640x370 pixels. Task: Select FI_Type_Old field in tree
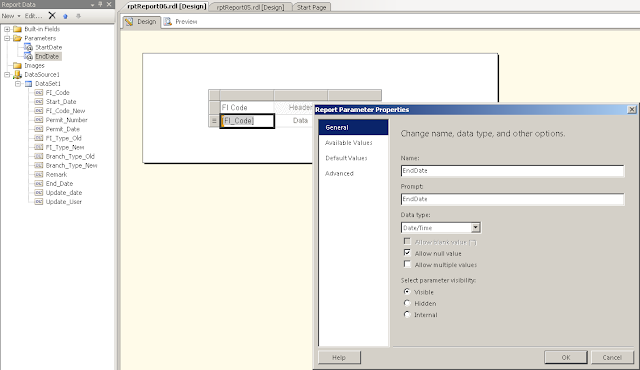[x=64, y=138]
